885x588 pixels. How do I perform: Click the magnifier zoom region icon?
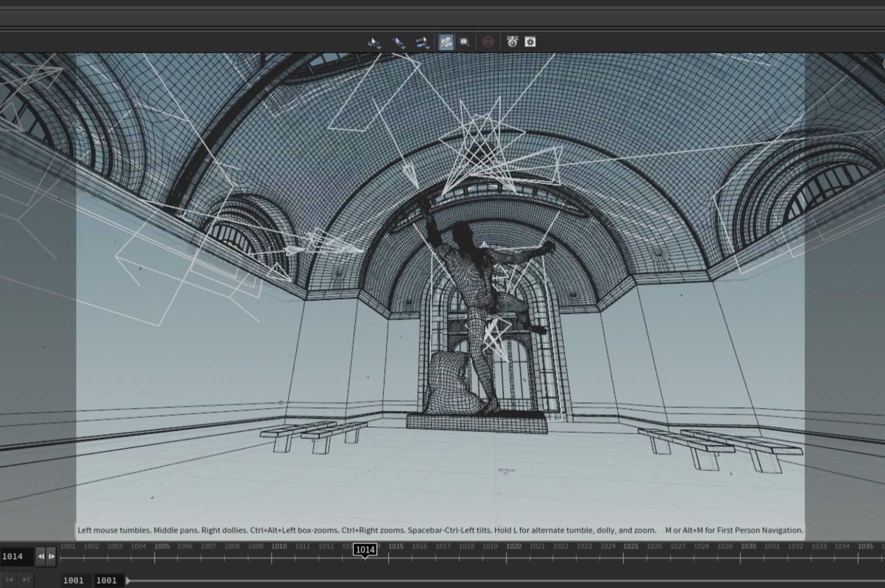464,42
